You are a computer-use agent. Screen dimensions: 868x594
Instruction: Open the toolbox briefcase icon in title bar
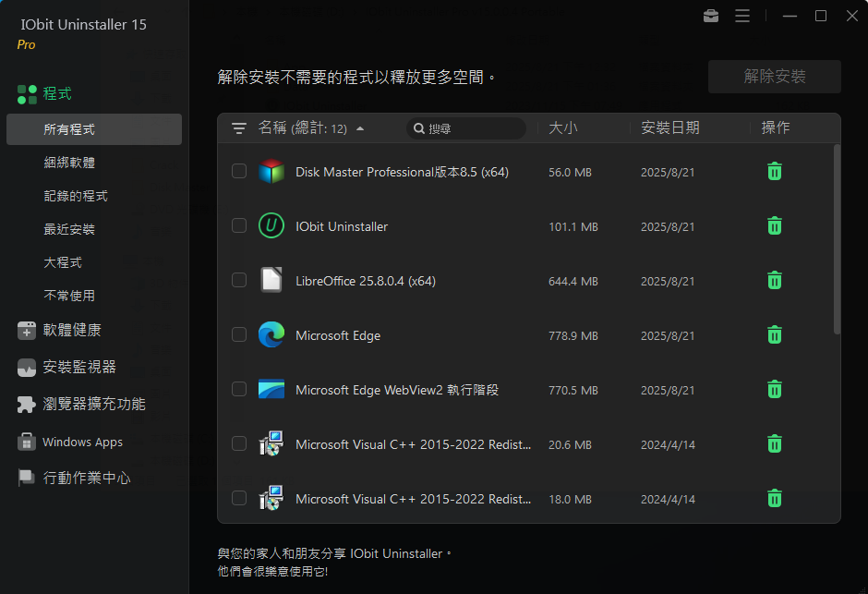711,16
